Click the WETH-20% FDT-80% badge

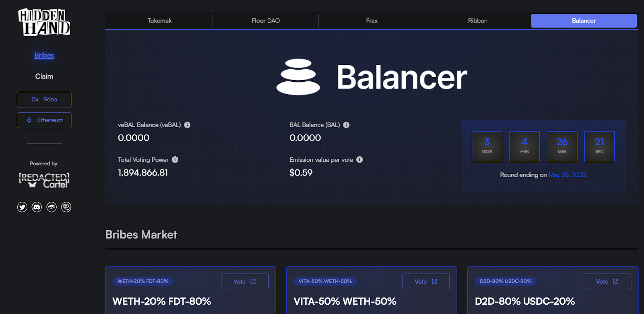click(143, 281)
